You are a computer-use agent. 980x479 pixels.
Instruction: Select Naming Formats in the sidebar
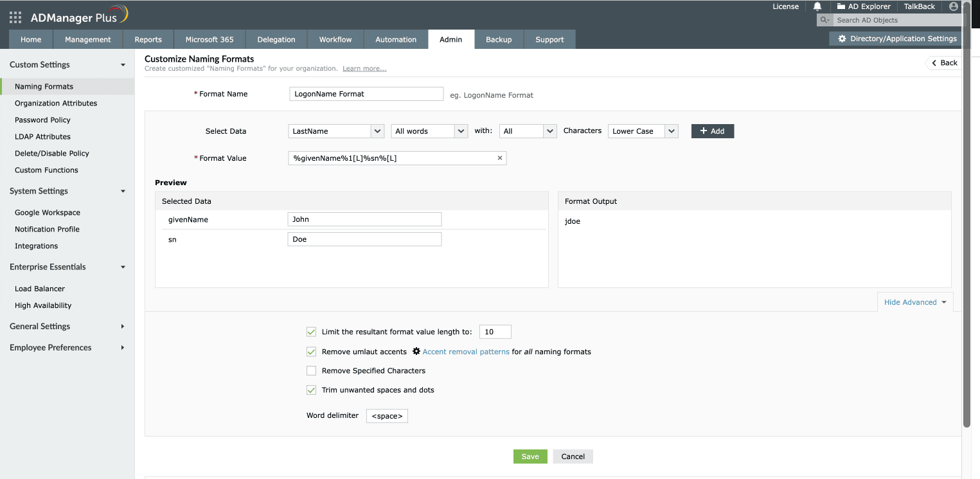[44, 86]
